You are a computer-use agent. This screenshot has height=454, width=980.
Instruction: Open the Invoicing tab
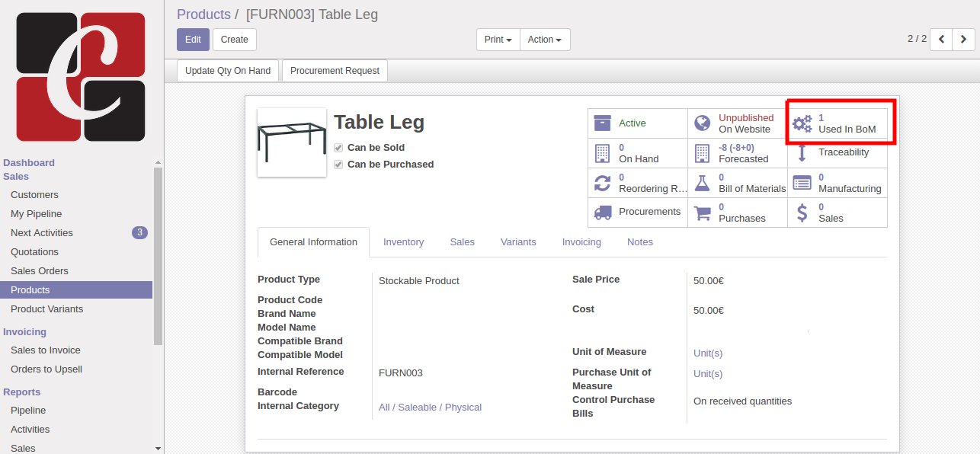point(581,242)
